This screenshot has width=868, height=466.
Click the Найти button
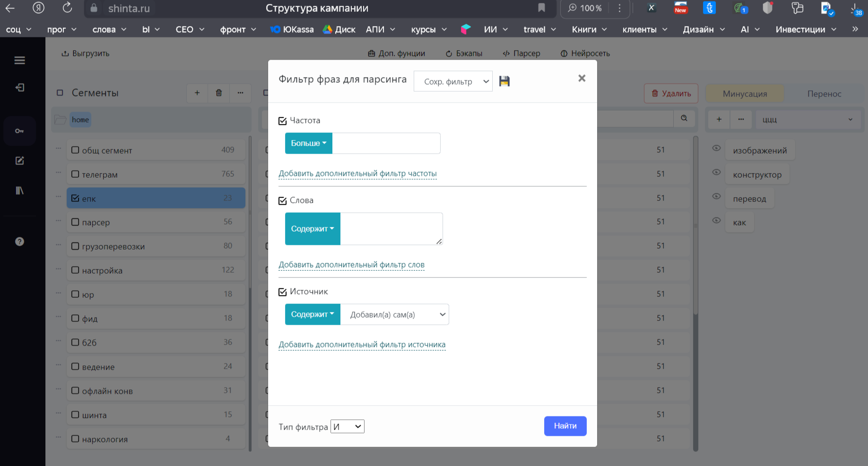pyautogui.click(x=565, y=426)
